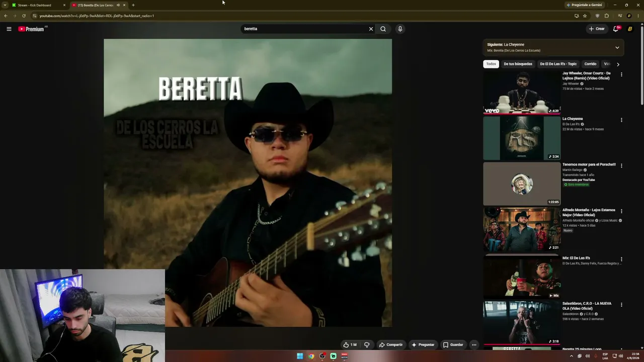Click Pregúntale a Gemini button
Viewport: 644px width, 362px height.
(x=584, y=5)
